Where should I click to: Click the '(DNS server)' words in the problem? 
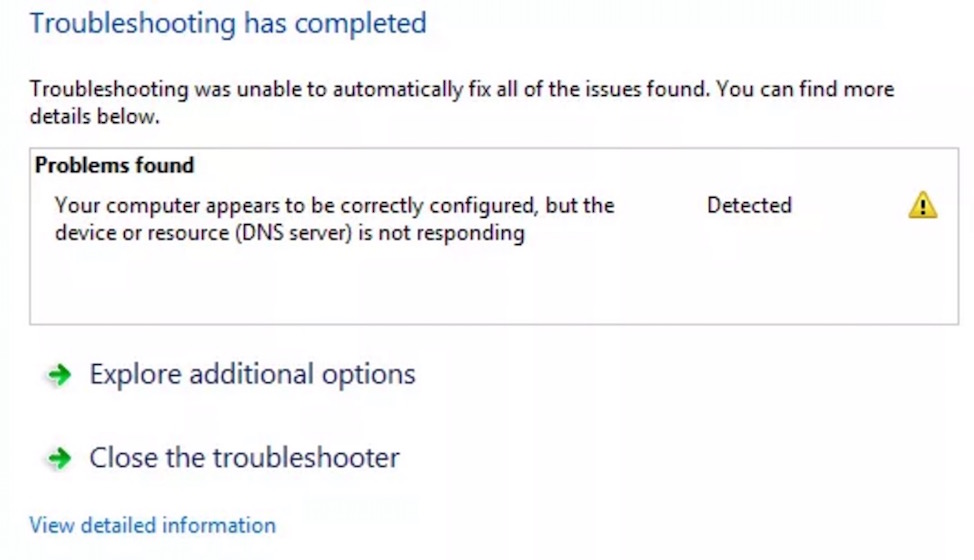click(294, 233)
